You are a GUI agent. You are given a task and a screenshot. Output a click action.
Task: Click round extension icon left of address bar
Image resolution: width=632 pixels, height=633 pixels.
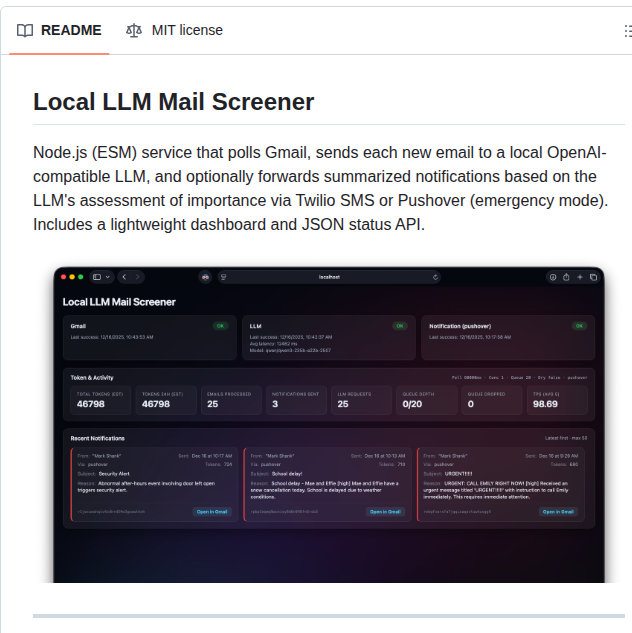point(205,277)
